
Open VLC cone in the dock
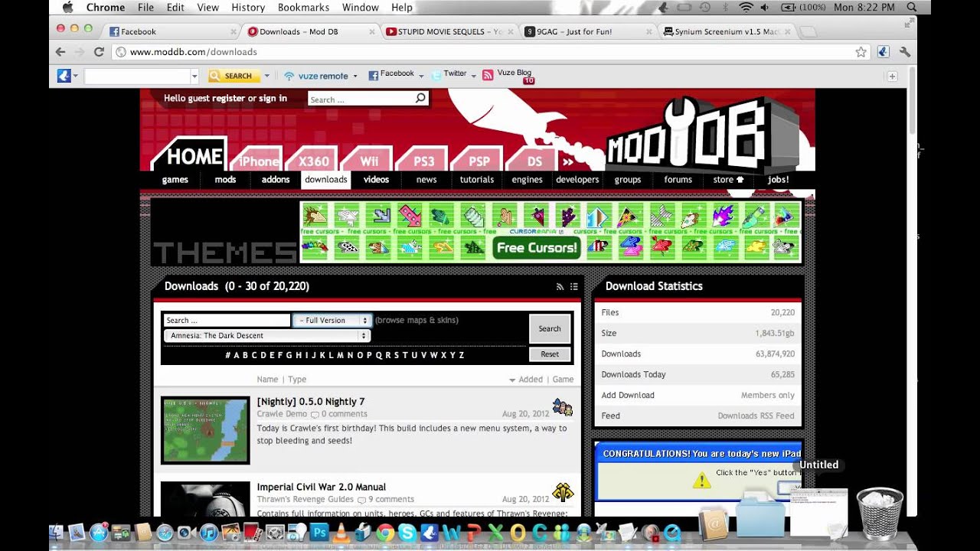(x=341, y=533)
